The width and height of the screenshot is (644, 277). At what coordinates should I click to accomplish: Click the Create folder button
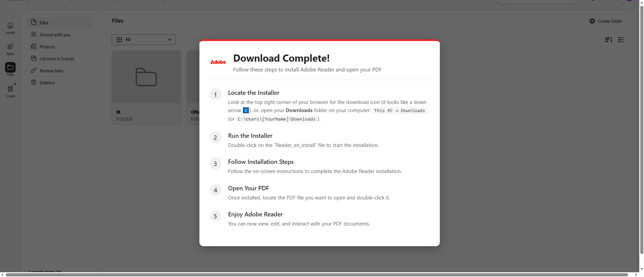coord(606,21)
